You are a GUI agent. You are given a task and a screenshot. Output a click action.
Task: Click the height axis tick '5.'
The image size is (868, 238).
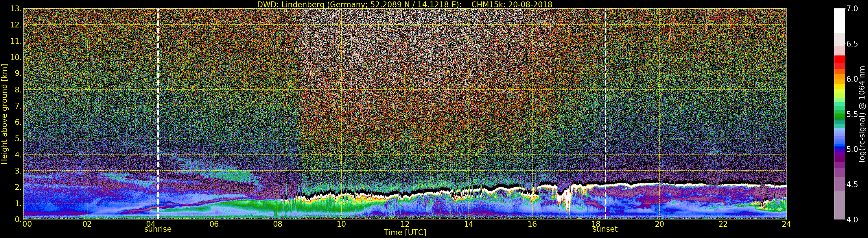18,138
